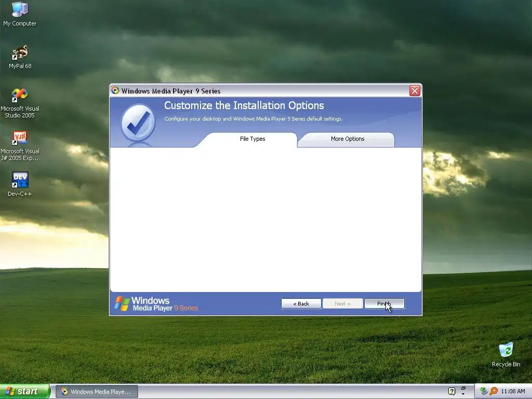The image size is (532, 399).
Task: Close the Windows Media Player 9 Series dialog
Action: (x=415, y=90)
